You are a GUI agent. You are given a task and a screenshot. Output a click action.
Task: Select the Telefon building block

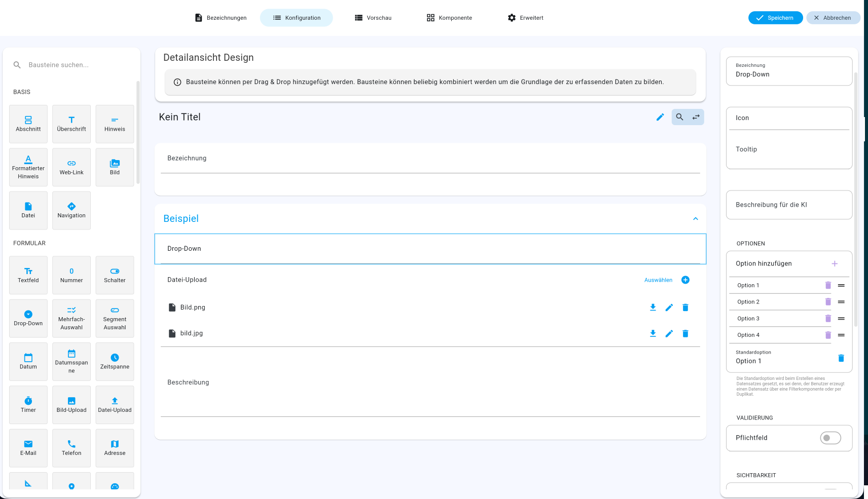[x=71, y=448]
